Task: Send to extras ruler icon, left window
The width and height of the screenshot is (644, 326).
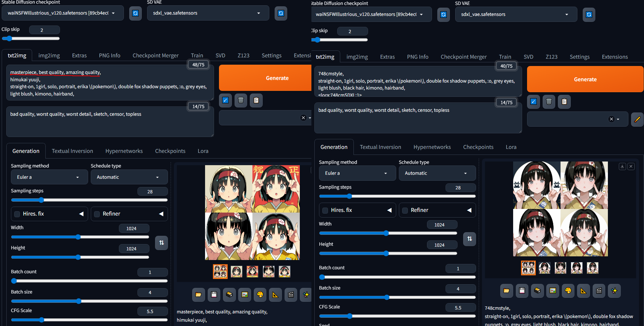Action: pos(275,294)
